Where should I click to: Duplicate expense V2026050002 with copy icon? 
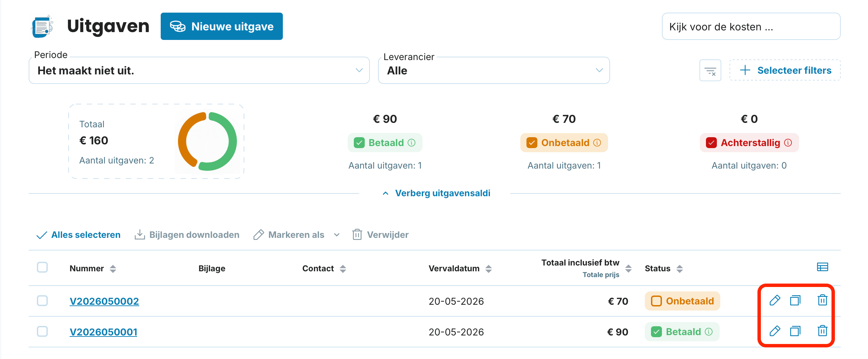click(x=795, y=300)
